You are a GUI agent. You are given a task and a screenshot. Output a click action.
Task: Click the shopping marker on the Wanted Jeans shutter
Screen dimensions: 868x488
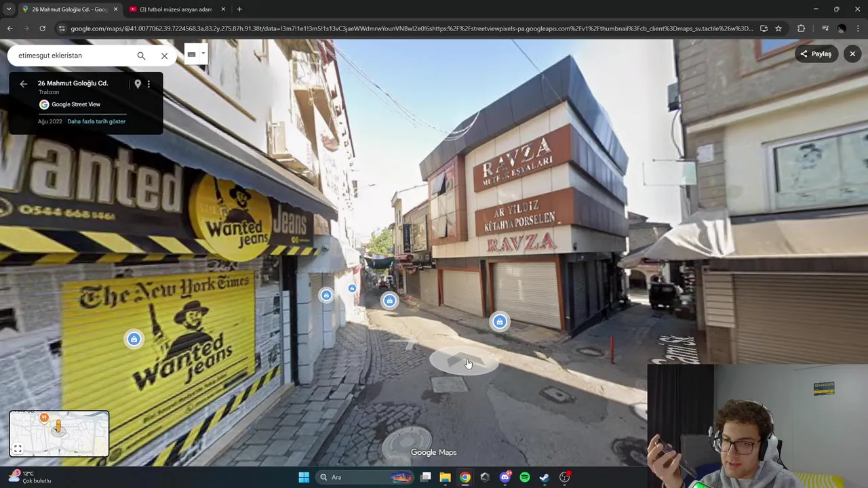tap(134, 339)
